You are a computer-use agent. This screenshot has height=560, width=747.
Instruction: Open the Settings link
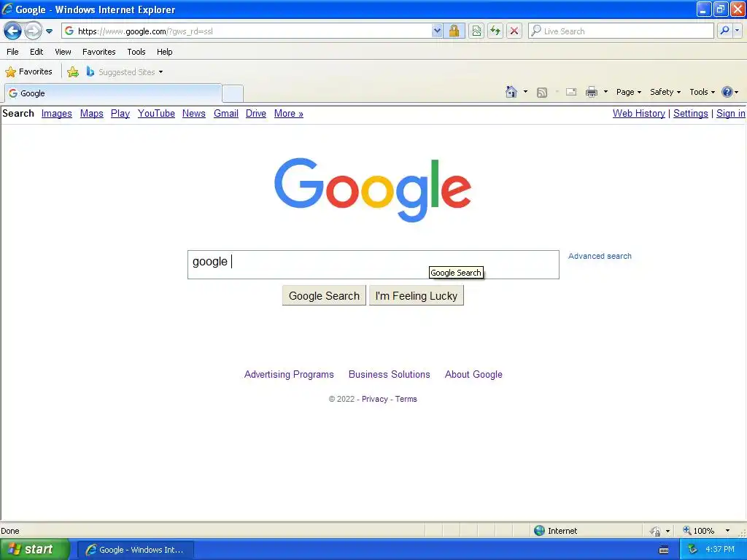690,113
